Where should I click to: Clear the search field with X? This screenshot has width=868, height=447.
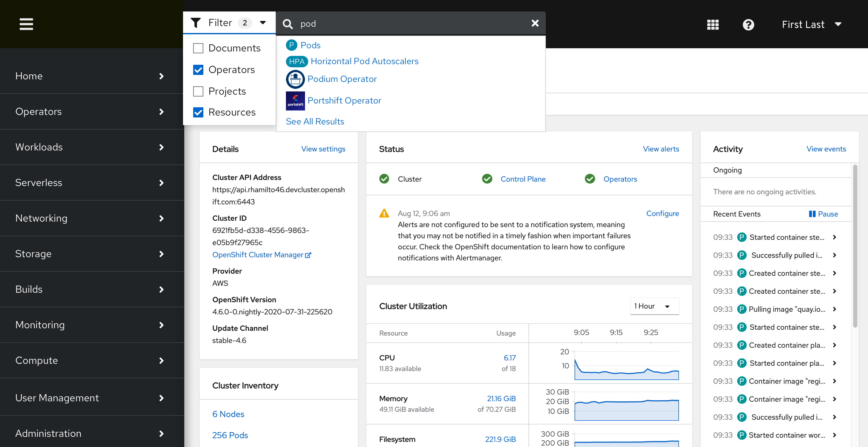(x=535, y=23)
